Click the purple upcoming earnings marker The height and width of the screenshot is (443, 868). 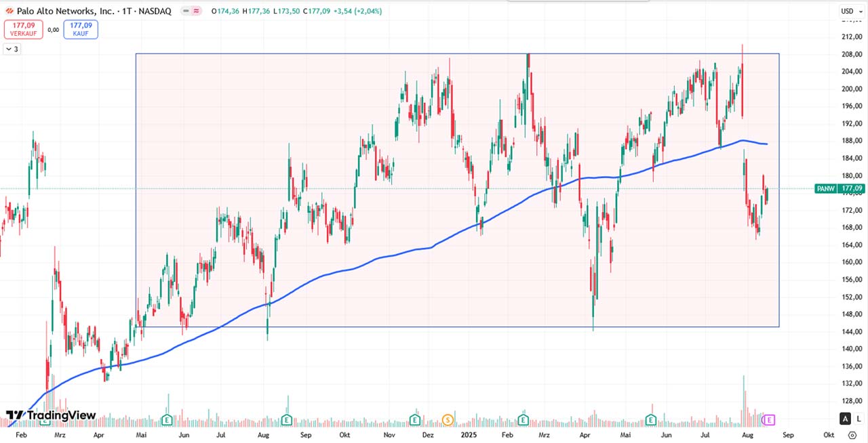coord(769,420)
